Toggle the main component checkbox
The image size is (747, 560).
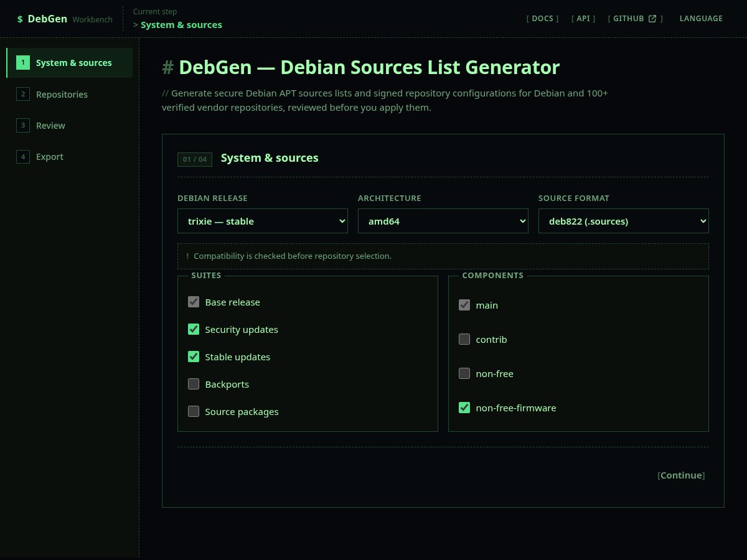click(464, 305)
